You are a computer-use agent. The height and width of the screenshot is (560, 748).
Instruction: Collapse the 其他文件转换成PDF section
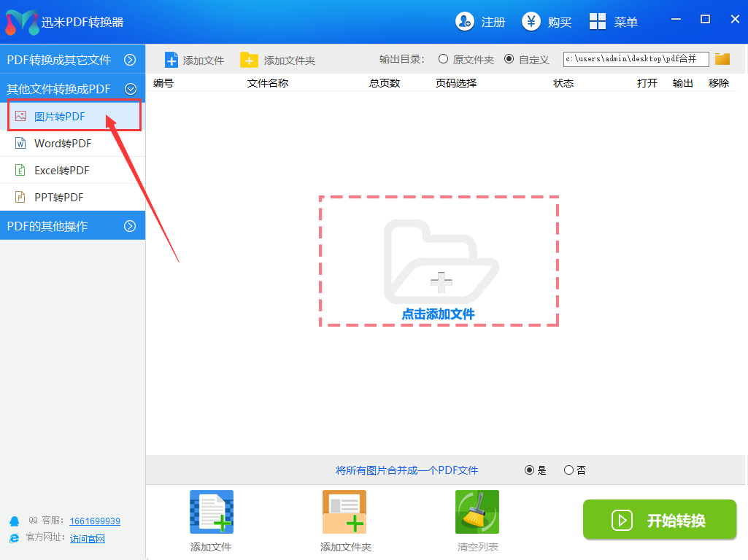131,89
